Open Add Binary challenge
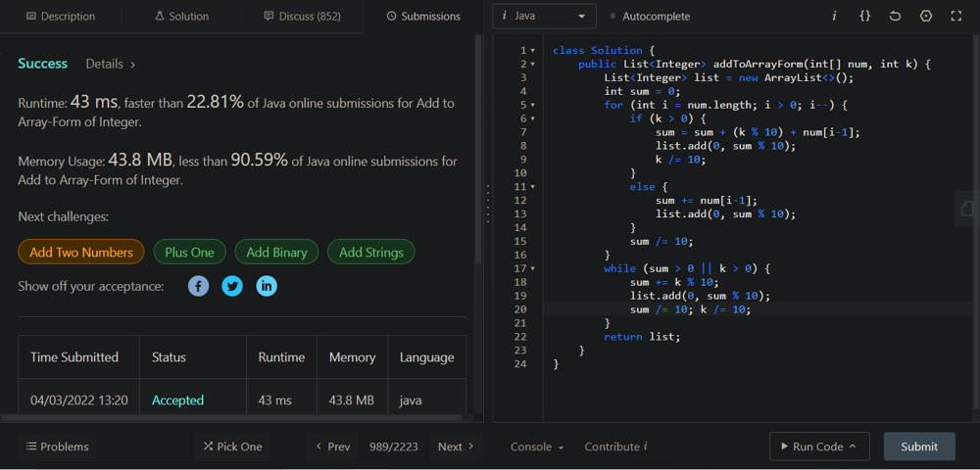 coord(276,253)
